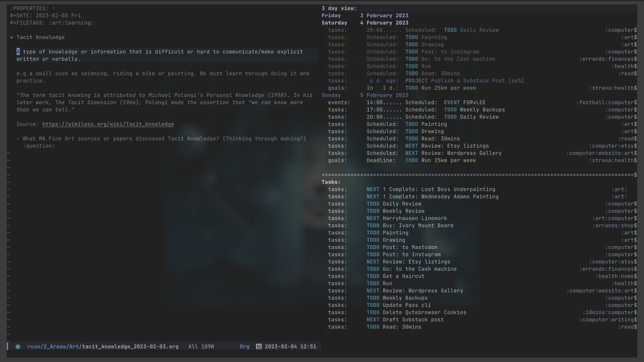This screenshot has width=644, height=362.
Task: Click the :errands:shop tag
Action: point(613,226)
